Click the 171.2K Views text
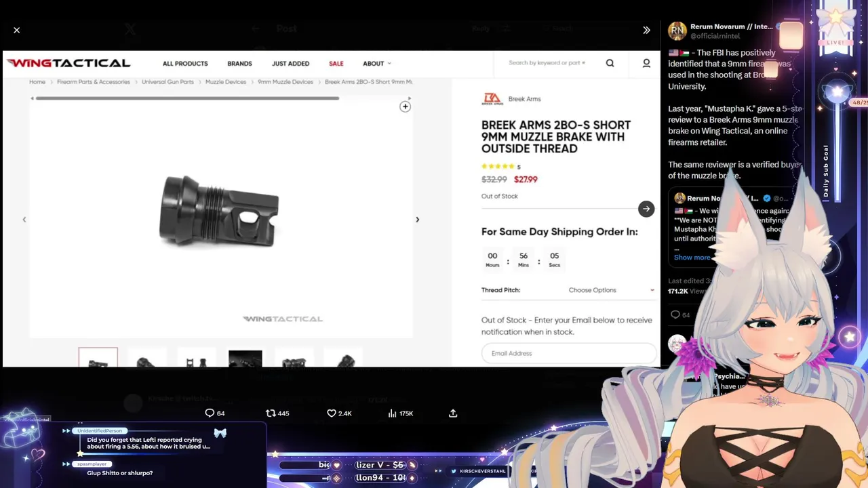The image size is (868, 488). coord(688,291)
